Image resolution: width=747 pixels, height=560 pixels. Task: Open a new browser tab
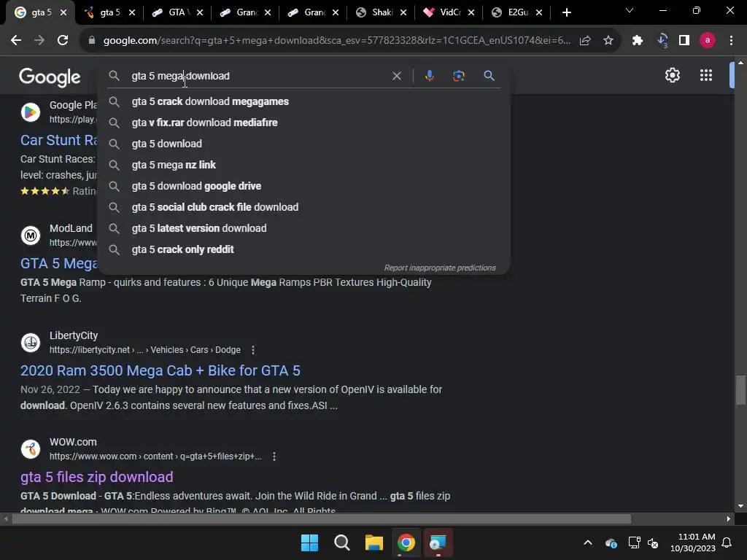pos(566,12)
